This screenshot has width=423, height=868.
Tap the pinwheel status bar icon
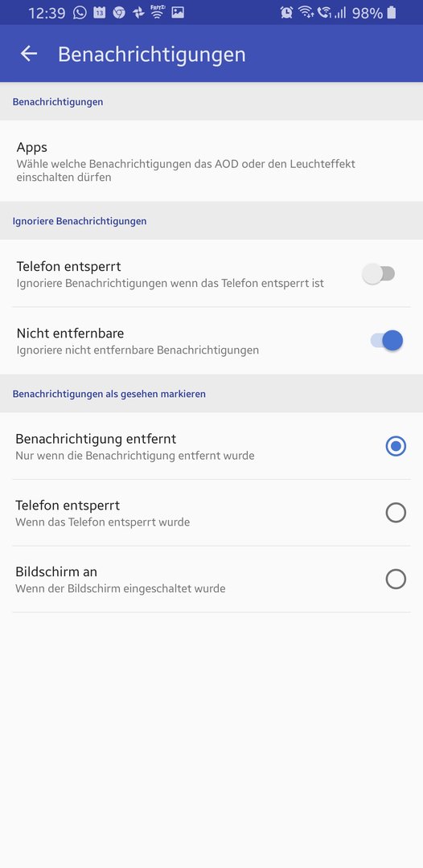coord(138,13)
